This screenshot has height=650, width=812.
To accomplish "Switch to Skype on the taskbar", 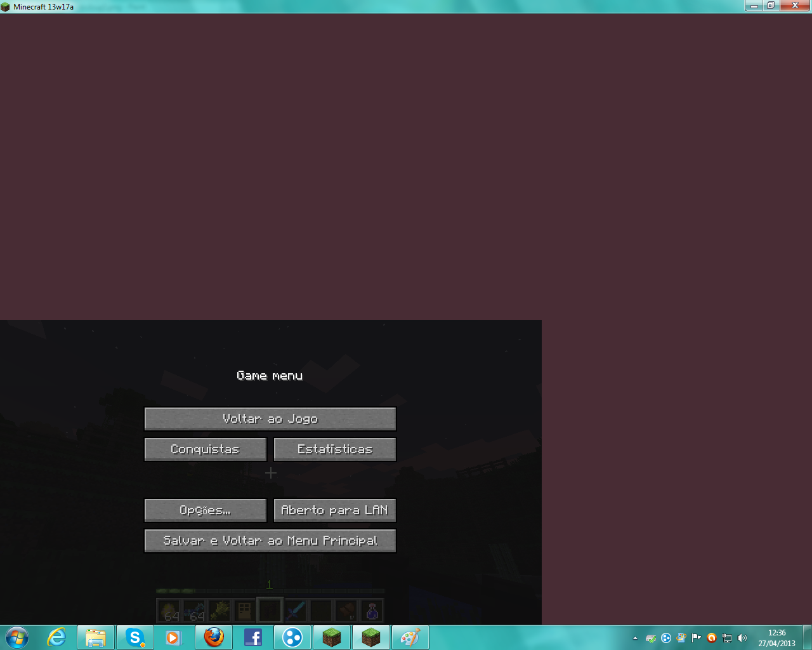I will [x=135, y=637].
